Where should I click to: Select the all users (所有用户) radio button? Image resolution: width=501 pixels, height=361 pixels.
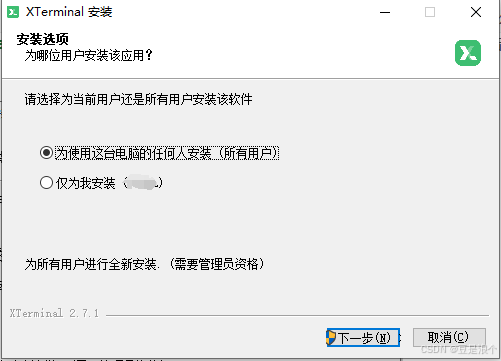pyautogui.click(x=46, y=153)
